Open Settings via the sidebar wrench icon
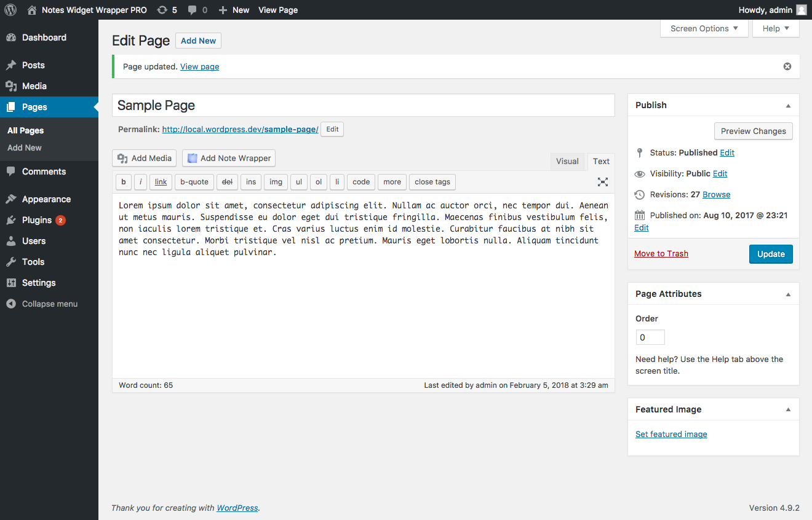The image size is (812, 520). pos(10,283)
